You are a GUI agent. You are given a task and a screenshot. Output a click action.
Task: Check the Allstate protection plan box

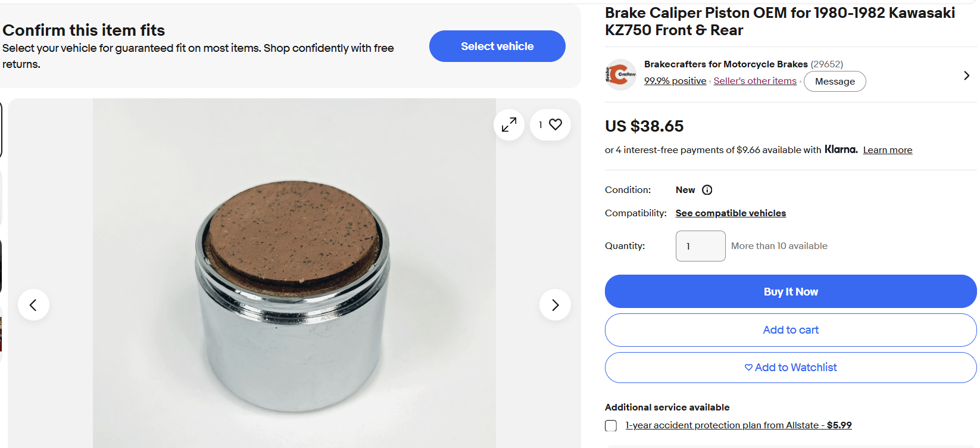tap(611, 425)
